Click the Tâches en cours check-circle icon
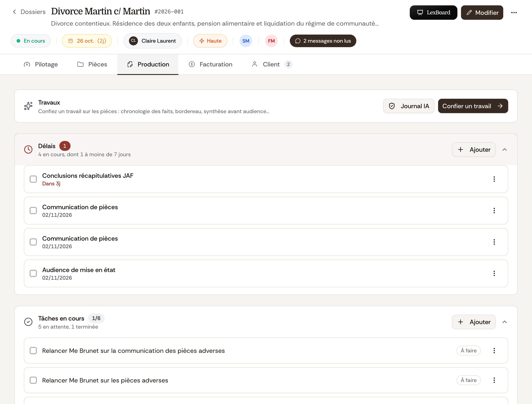532x404 pixels. click(x=28, y=322)
